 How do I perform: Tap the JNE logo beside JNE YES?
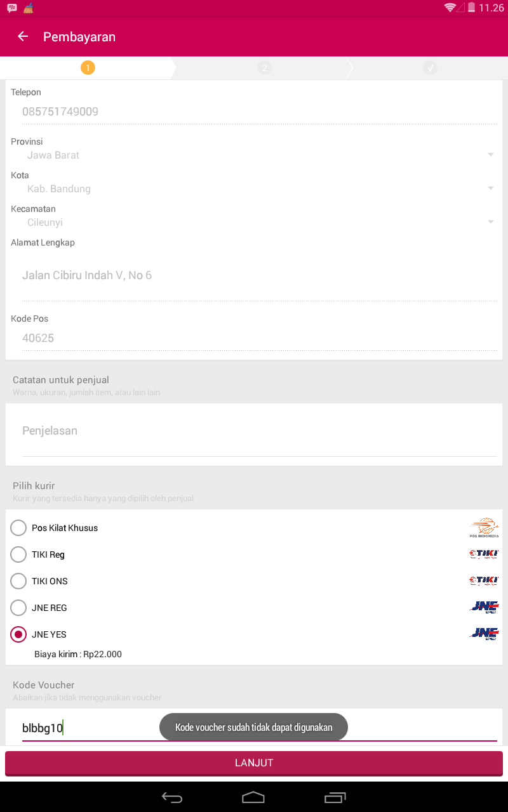coord(484,634)
